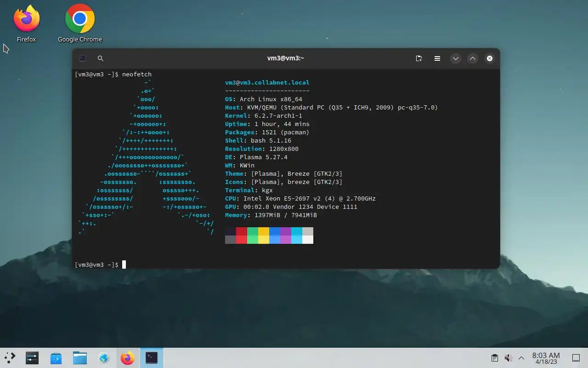
Task: Maximize the vm3@vm3 terminal window
Action: point(473,58)
